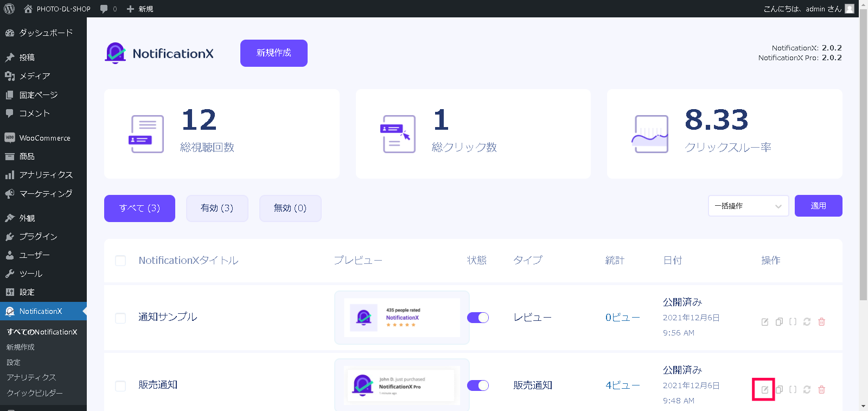
Task: Toggle status switch for 通知サンプル
Action: (478, 318)
